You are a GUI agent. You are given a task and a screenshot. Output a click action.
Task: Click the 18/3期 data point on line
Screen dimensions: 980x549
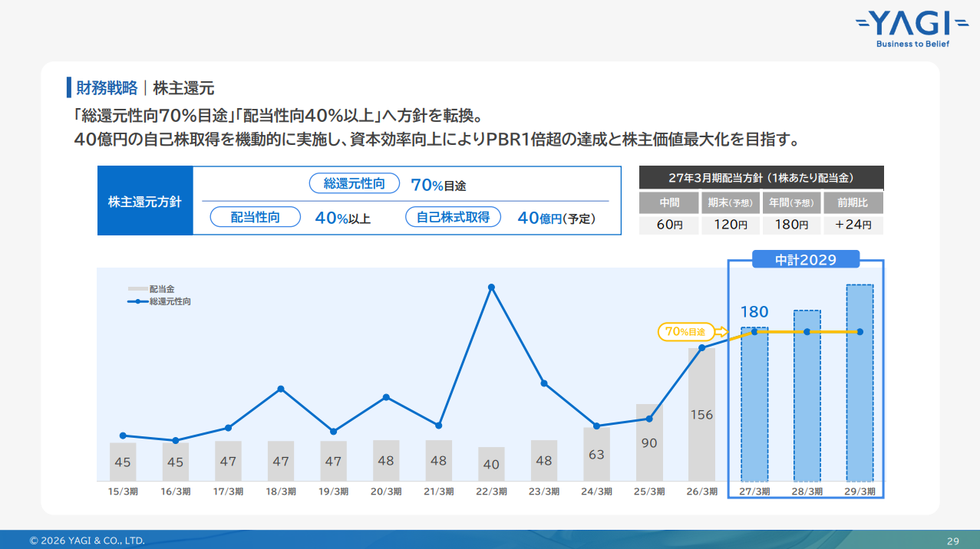point(281,389)
